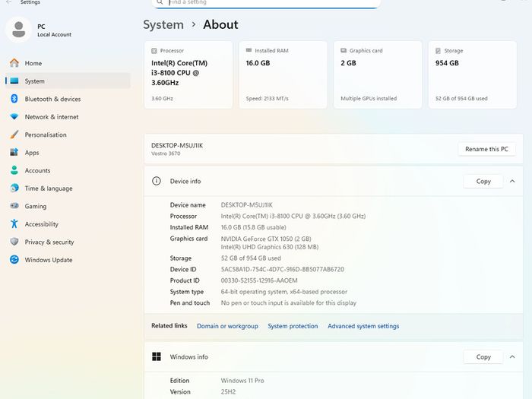Click the Graphics card icon on card
Viewport: 532px width, 399px height.
344,50
